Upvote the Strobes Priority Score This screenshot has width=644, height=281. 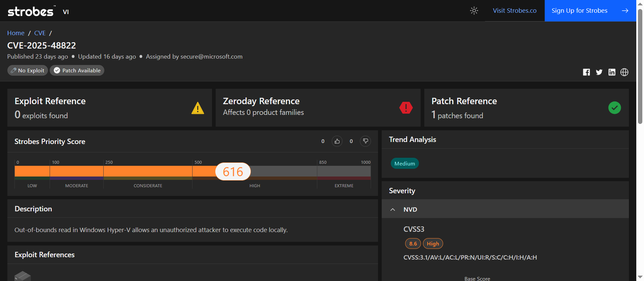[x=337, y=141]
